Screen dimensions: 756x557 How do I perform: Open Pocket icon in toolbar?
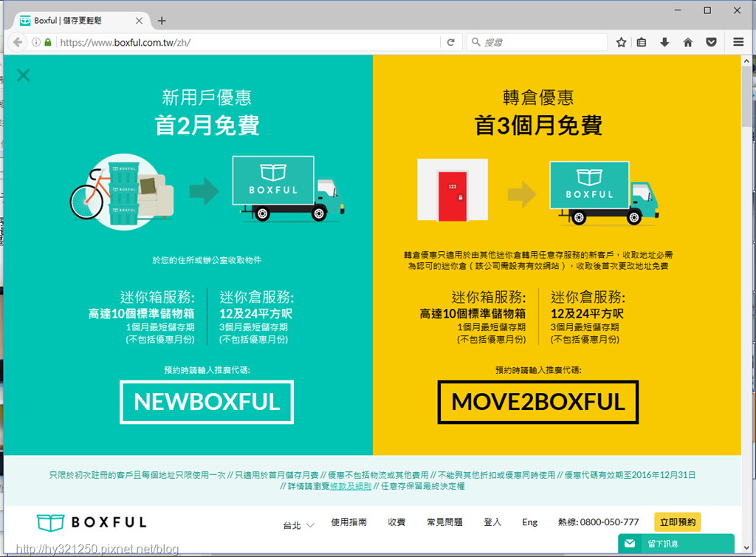(x=711, y=42)
